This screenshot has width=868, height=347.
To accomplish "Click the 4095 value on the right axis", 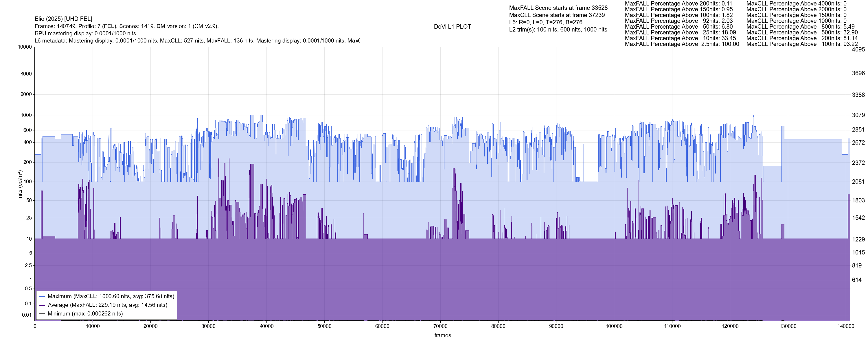I will 858,49.
